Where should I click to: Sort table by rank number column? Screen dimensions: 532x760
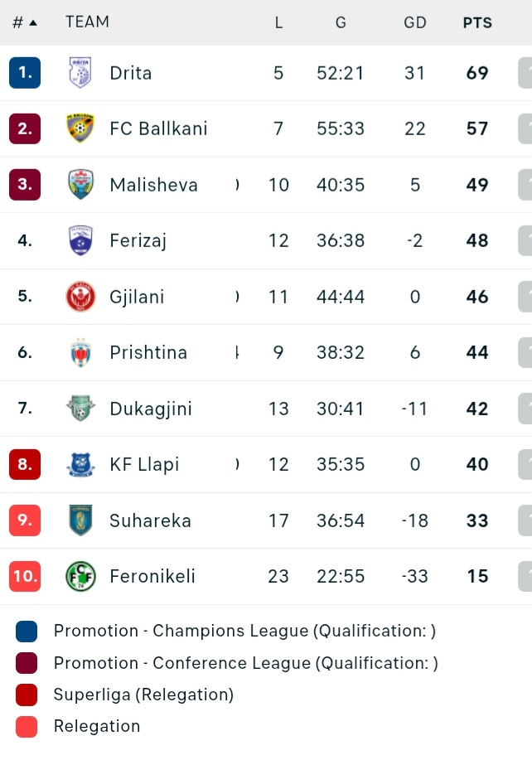coord(25,22)
